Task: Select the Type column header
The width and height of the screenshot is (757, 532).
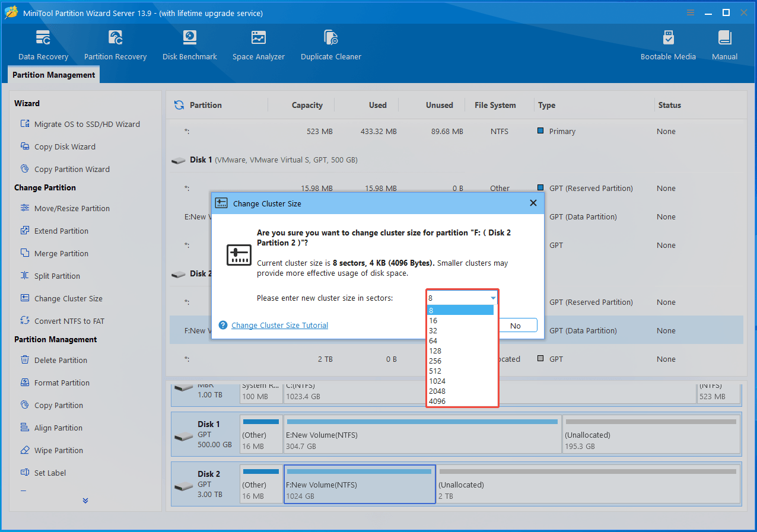Action: point(546,105)
